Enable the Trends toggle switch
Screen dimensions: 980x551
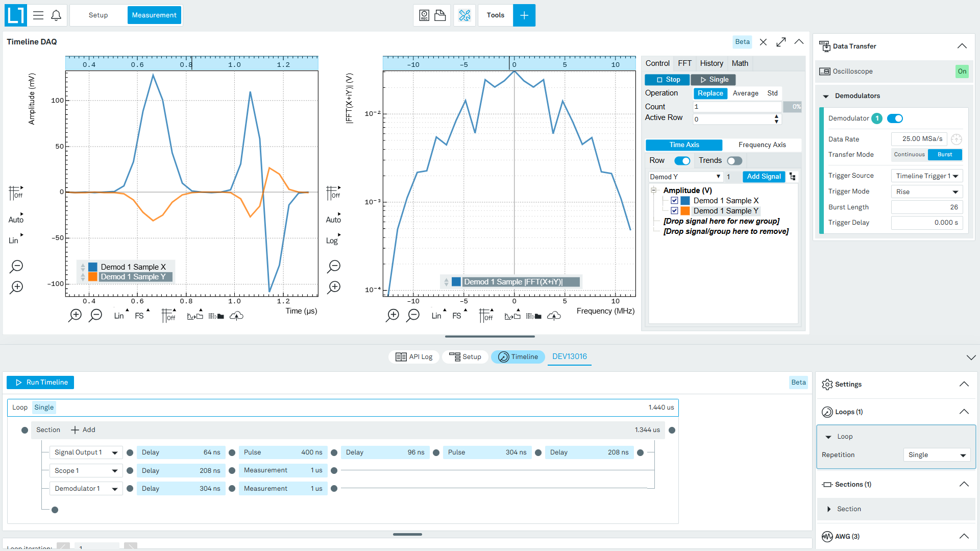tap(734, 161)
